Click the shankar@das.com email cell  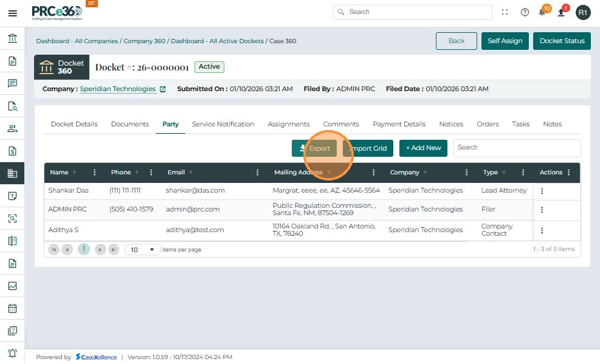click(x=195, y=190)
